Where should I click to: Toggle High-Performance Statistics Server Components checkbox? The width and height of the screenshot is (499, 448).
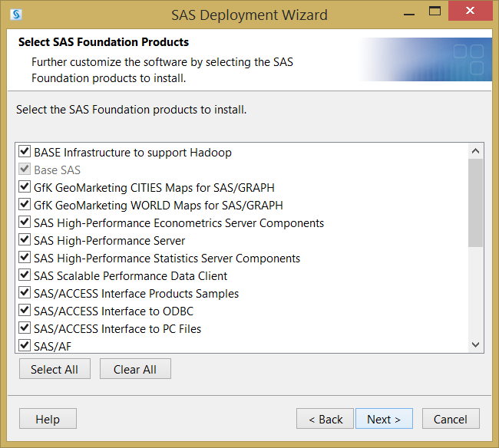point(25,257)
